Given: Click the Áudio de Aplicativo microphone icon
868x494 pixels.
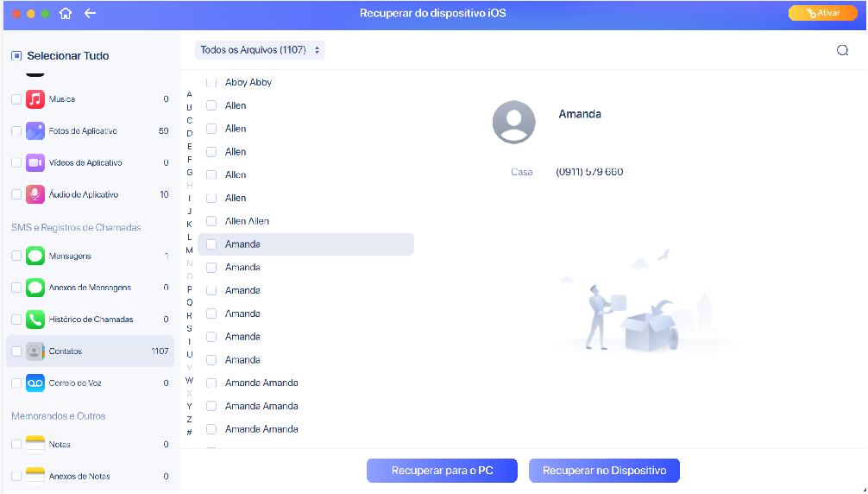Looking at the screenshot, I should point(35,194).
